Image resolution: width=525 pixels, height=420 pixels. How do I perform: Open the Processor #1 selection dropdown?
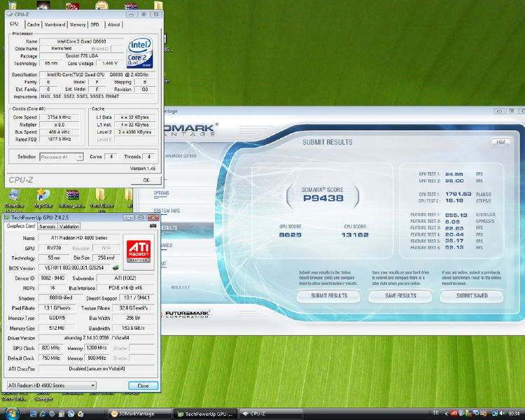tap(62, 157)
